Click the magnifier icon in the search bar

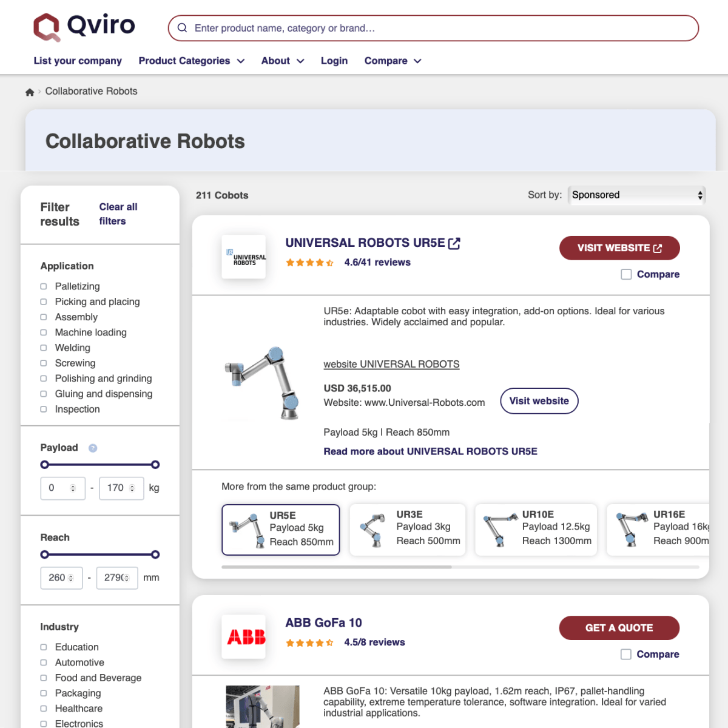click(x=182, y=28)
